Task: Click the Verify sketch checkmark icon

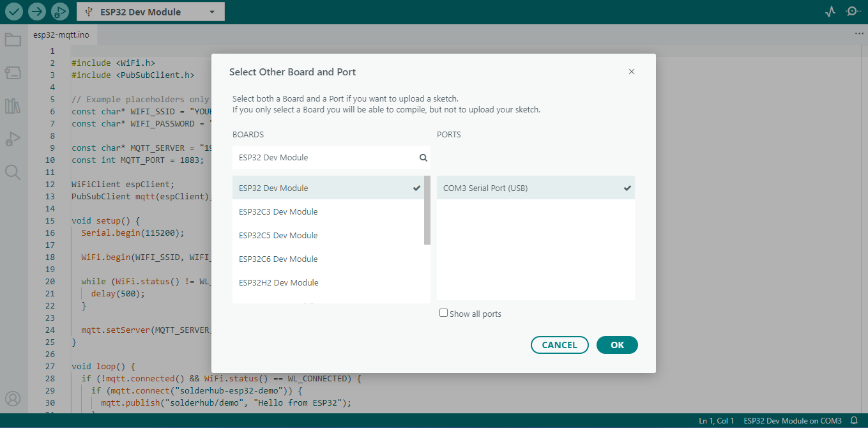Action: point(14,11)
